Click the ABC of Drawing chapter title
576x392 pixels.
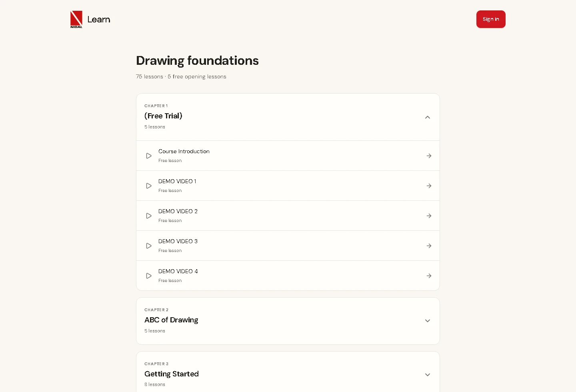point(171,320)
